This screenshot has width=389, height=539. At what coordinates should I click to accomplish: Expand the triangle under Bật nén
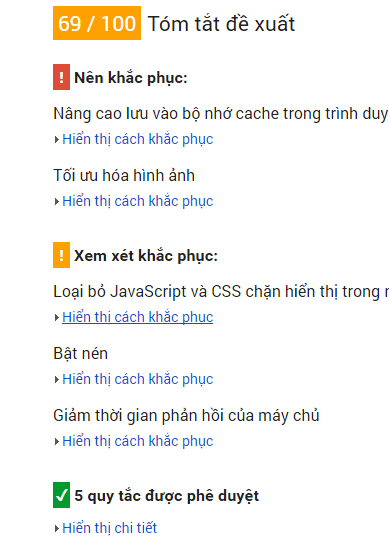[x=57, y=380]
